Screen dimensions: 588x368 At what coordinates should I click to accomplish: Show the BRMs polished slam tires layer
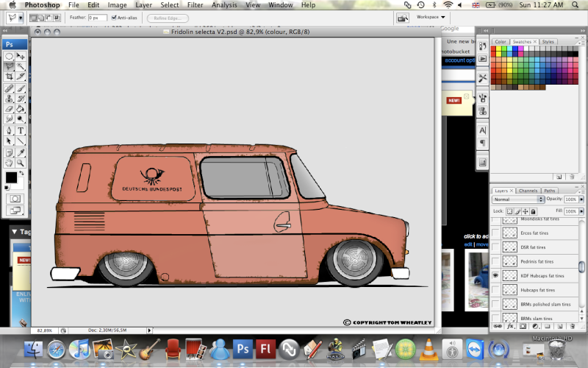495,304
